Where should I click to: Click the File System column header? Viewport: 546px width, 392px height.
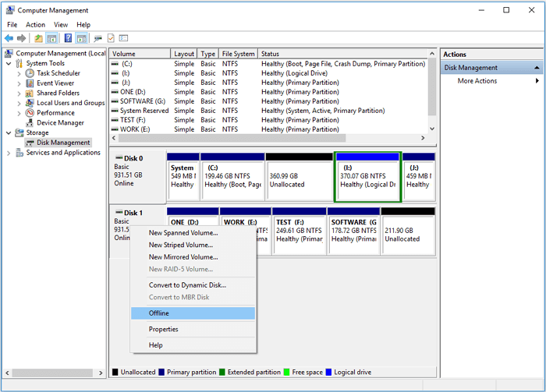237,55
